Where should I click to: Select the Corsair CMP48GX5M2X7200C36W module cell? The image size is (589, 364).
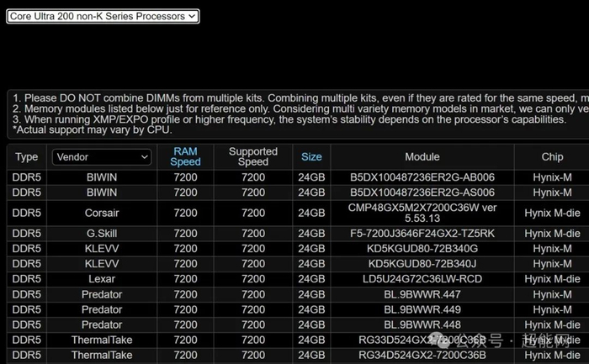point(422,213)
